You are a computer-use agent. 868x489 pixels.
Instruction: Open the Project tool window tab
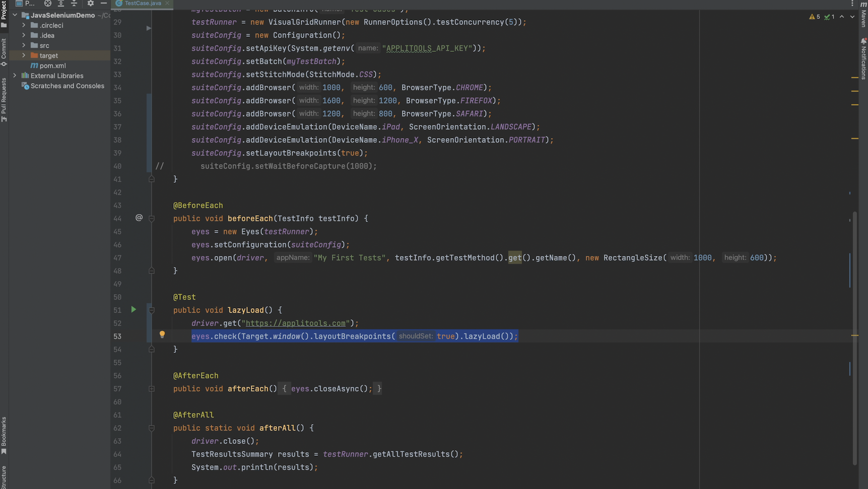click(x=4, y=14)
